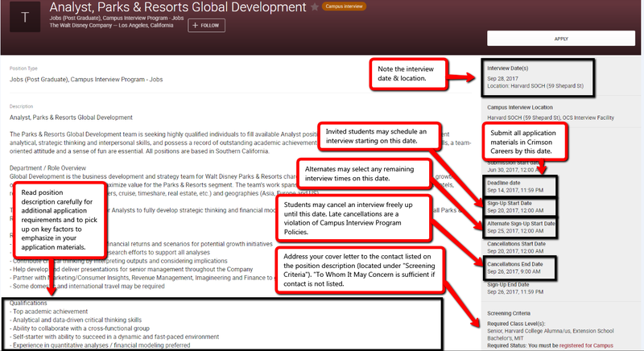Screen dimensions: 644x351
Task: Favorite the job with the star icon
Action: click(x=315, y=7)
